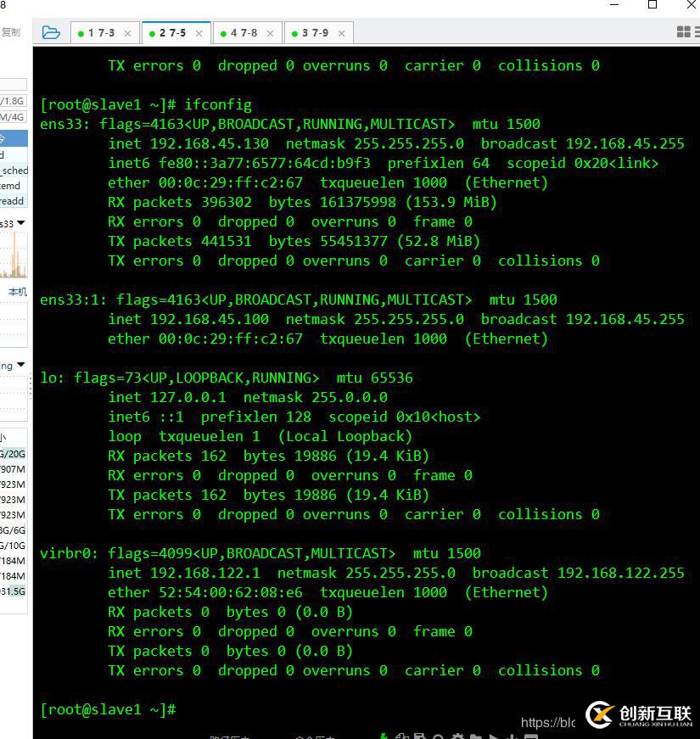Expand the ens33 network interface dropdown

click(x=20, y=222)
